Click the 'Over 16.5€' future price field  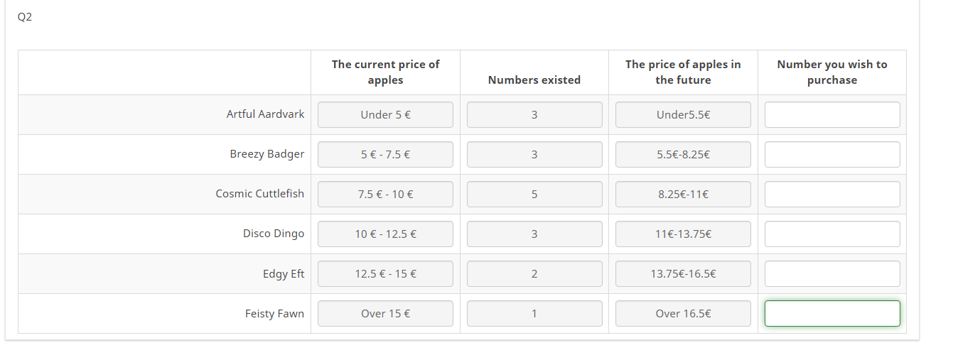683,314
